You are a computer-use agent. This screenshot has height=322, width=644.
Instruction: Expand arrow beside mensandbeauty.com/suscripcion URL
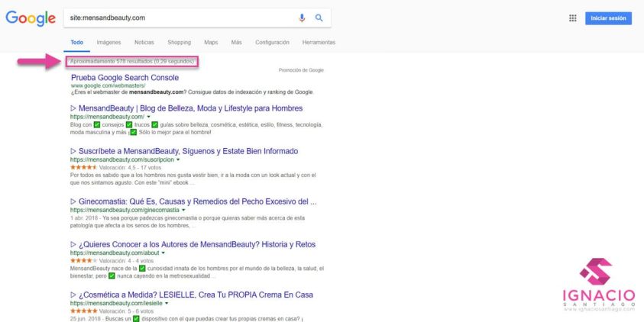click(x=178, y=159)
